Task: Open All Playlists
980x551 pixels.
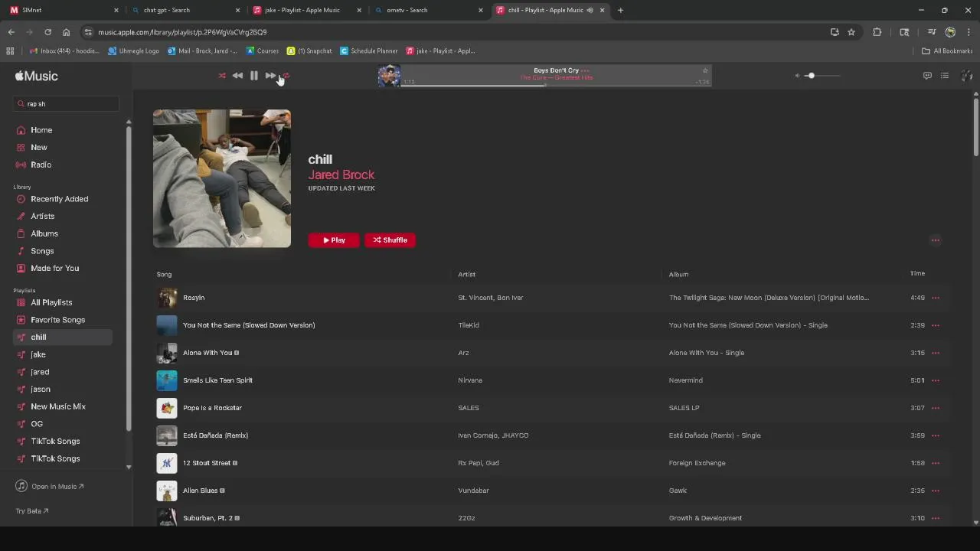Action: [51, 302]
